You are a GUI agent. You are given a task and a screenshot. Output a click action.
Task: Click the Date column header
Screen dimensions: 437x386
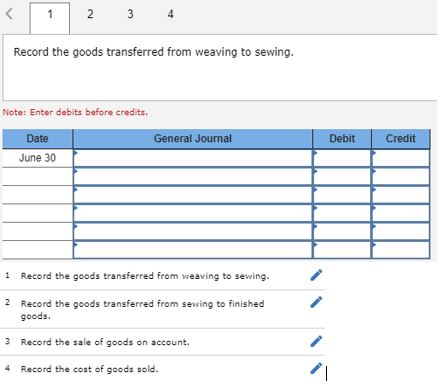coord(37,139)
